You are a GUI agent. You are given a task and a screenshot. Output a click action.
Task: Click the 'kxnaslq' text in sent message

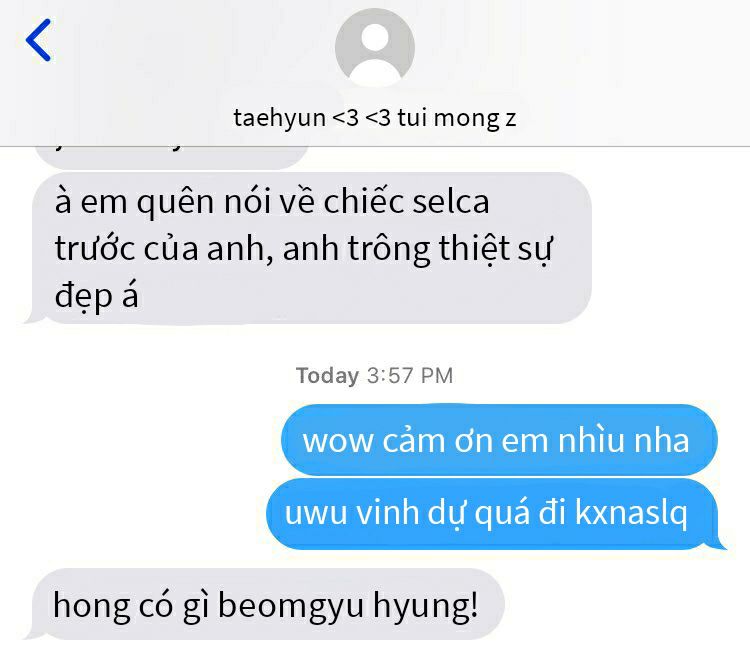click(631, 513)
